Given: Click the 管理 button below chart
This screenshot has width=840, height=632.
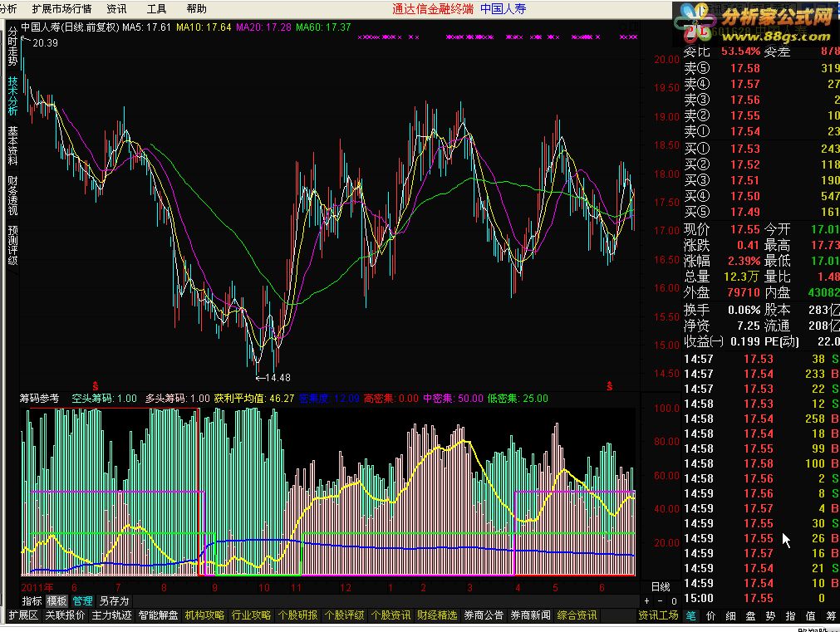Looking at the screenshot, I should pyautogui.click(x=82, y=601).
